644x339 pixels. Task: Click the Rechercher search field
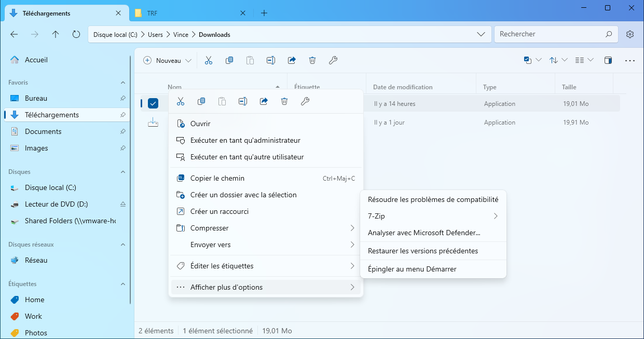550,34
